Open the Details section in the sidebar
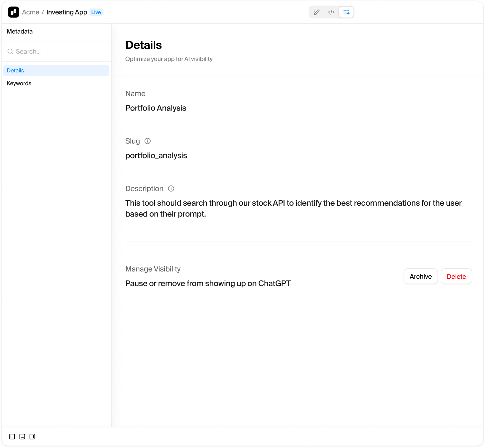This screenshot has width=485, height=448. 15,71
